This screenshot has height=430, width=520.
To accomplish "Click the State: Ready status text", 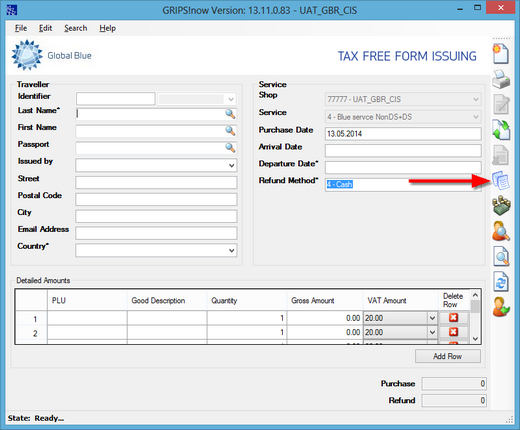I will pyautogui.click(x=36, y=418).
